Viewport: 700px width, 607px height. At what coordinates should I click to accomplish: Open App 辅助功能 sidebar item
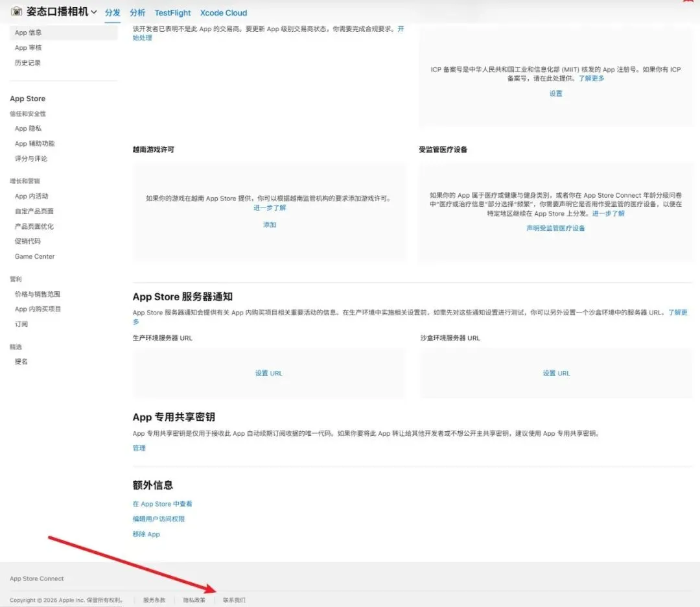pos(34,144)
